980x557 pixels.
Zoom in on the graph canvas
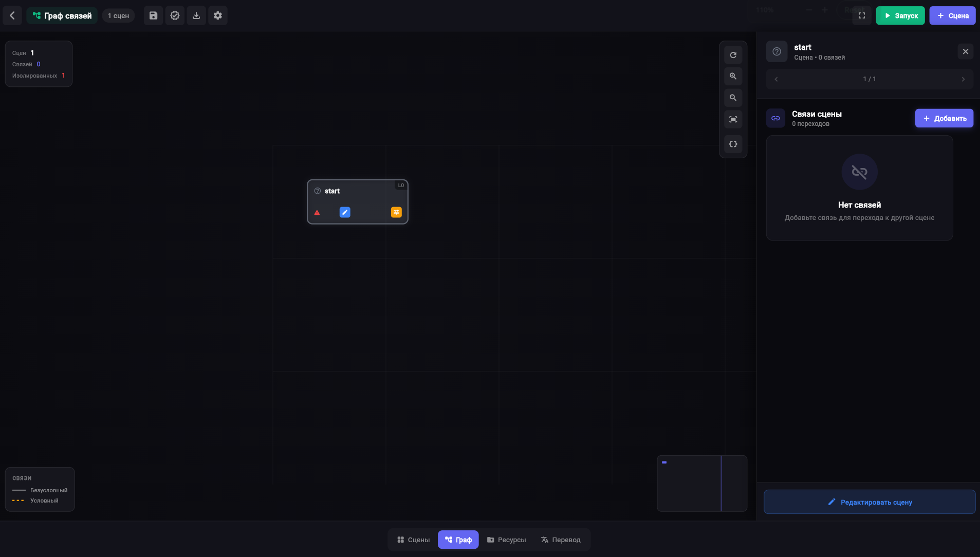(733, 76)
